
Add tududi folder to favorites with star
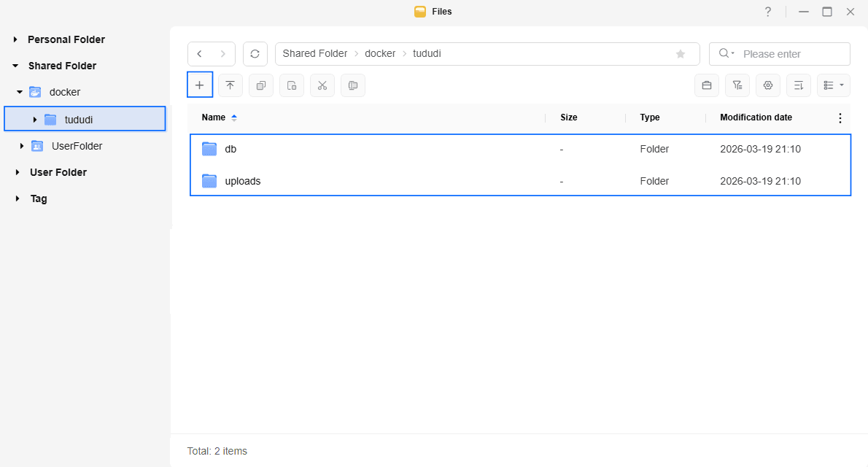(x=681, y=54)
